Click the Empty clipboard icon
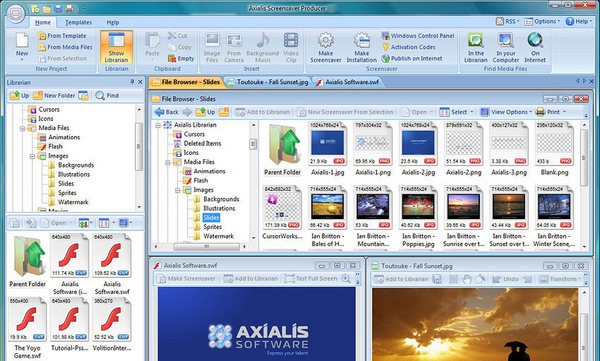The width and height of the screenshot is (600, 361). click(x=172, y=59)
